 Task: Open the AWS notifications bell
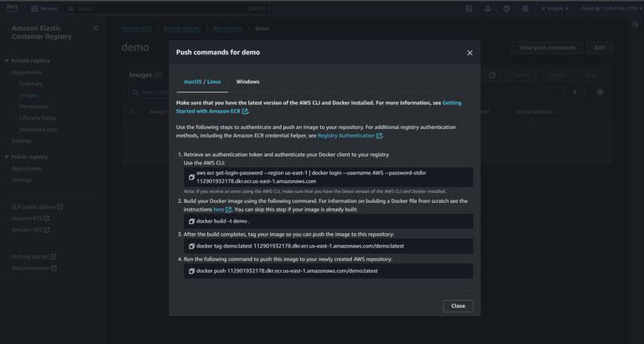pyautogui.click(x=488, y=8)
